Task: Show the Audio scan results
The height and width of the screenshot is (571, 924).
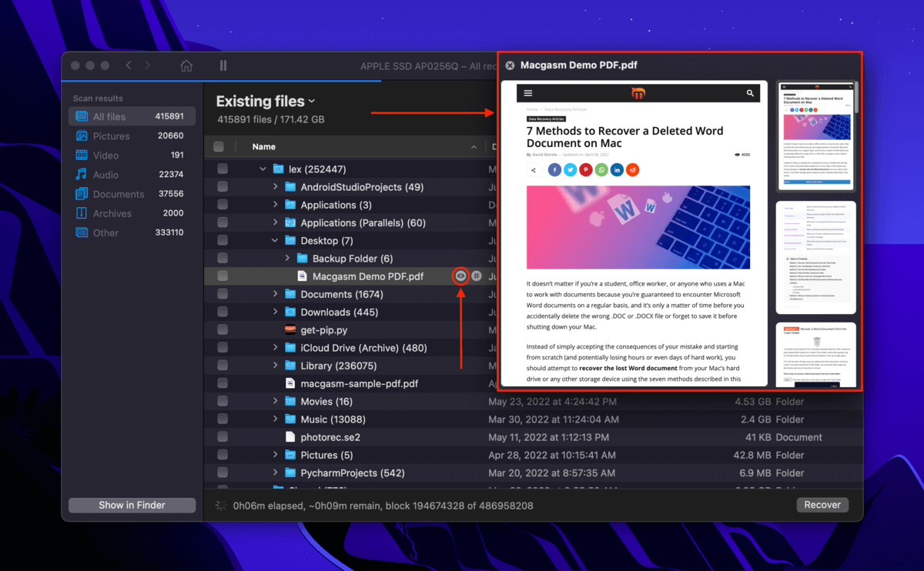Action: pos(132,175)
